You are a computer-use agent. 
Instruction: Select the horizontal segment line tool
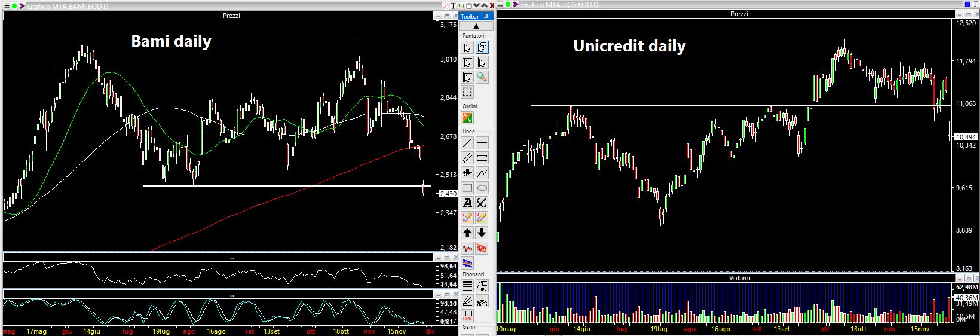pos(482,143)
